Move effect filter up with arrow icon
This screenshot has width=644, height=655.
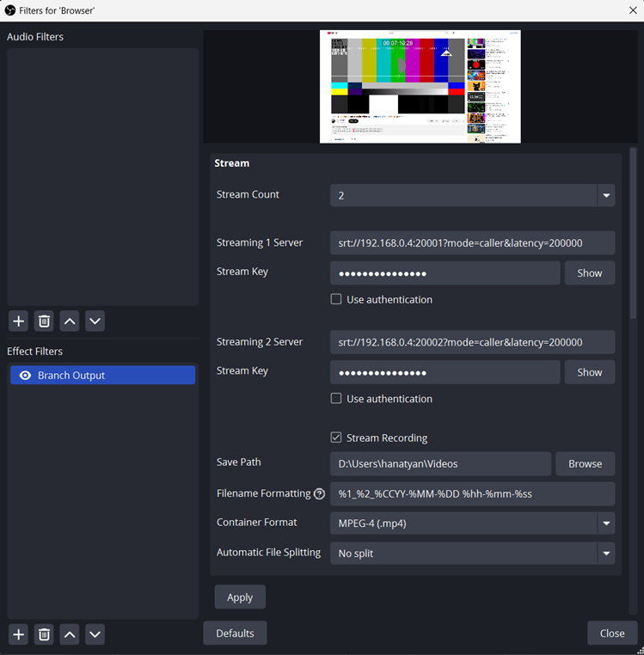70,634
